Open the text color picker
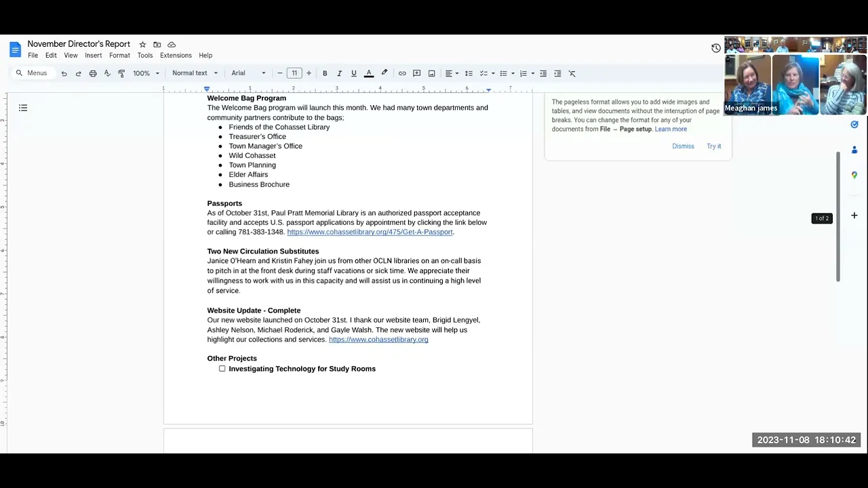The height and width of the screenshot is (488, 868). 369,73
